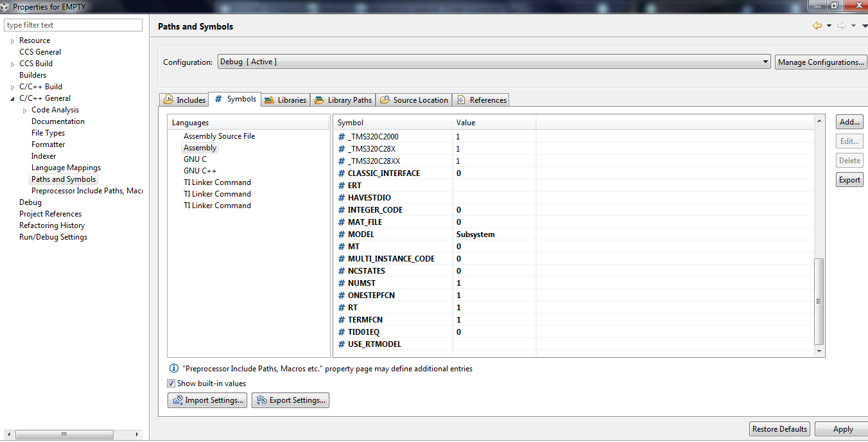This screenshot has width=868, height=442.
Task: Click the symbols table vertical scrollbar thumb
Action: [x=819, y=301]
